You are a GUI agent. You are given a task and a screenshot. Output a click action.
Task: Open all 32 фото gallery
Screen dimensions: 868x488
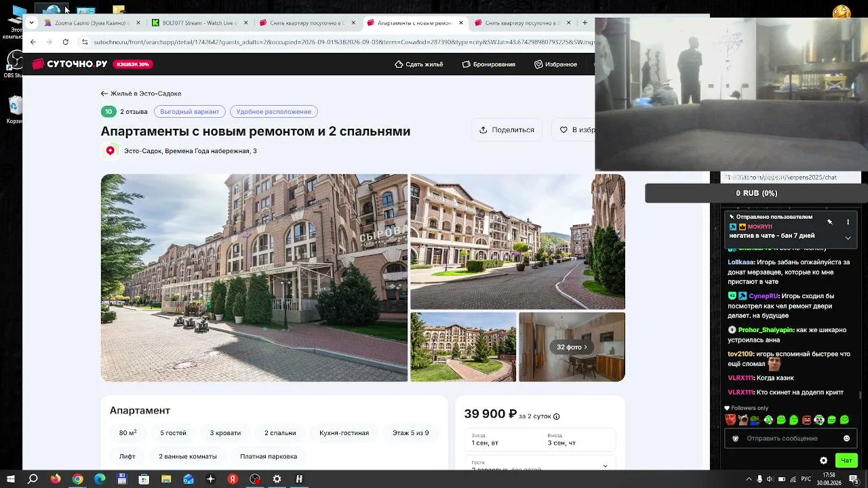click(x=572, y=347)
